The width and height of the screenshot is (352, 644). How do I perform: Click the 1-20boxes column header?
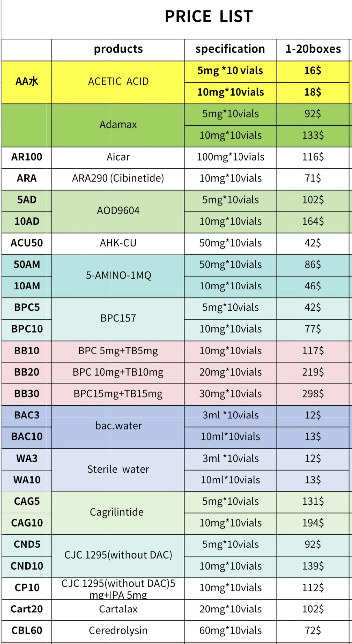click(x=313, y=49)
